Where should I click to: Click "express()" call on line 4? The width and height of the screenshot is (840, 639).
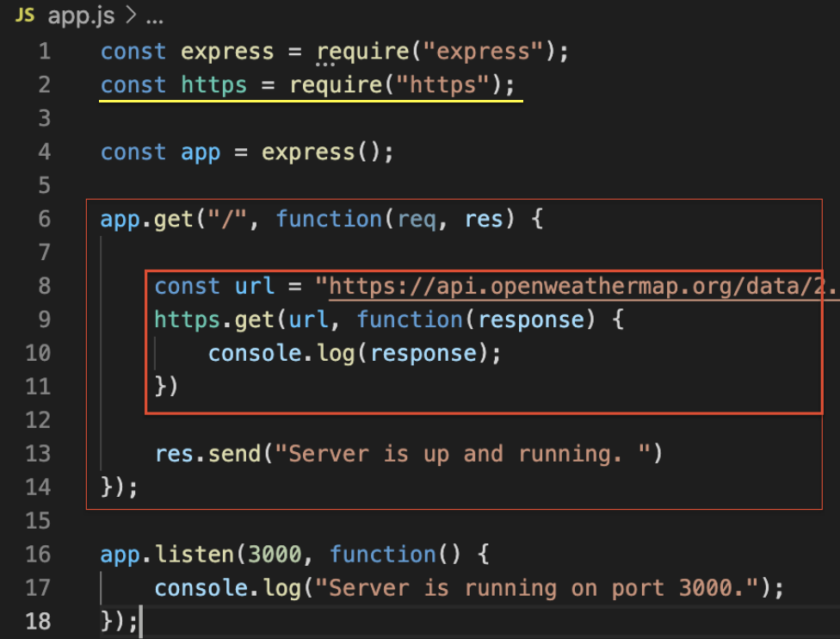tap(321, 152)
